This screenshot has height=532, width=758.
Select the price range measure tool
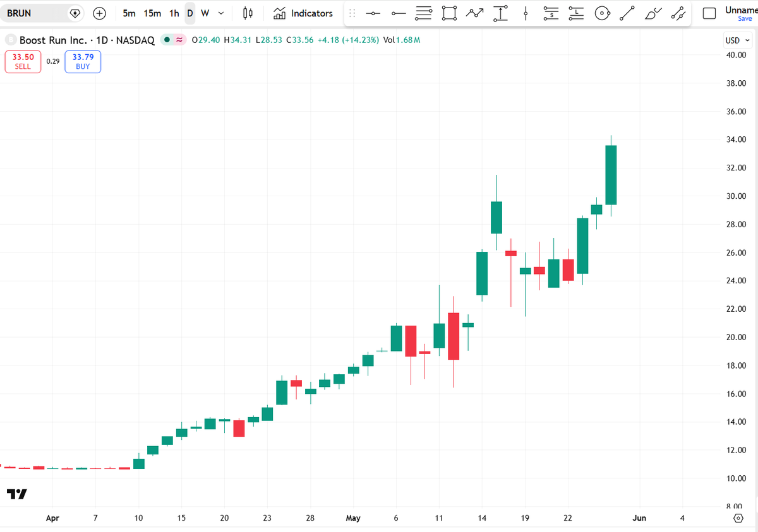point(500,13)
